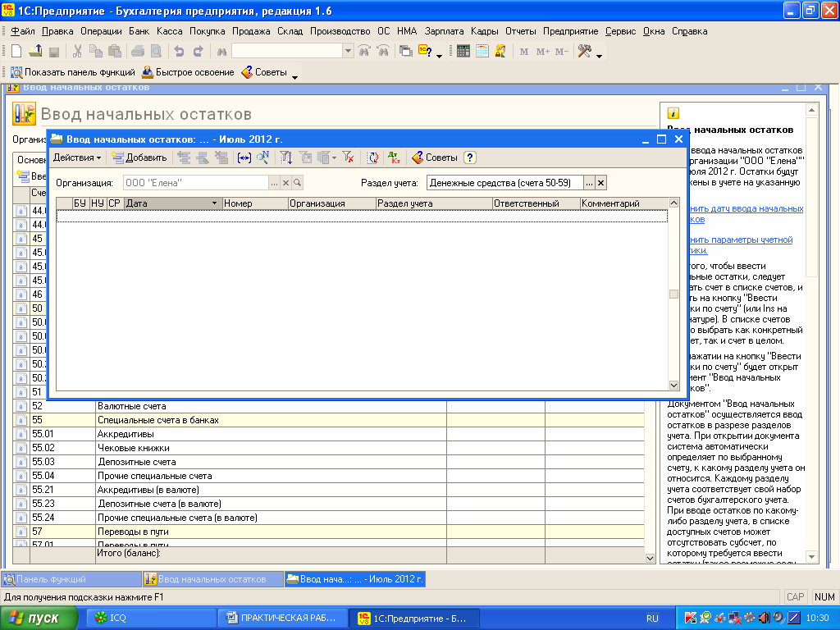The height and width of the screenshot is (630, 840).
Task: Open the dropdown arrow beside the 1C help icon
Action: pyautogui.click(x=440, y=56)
